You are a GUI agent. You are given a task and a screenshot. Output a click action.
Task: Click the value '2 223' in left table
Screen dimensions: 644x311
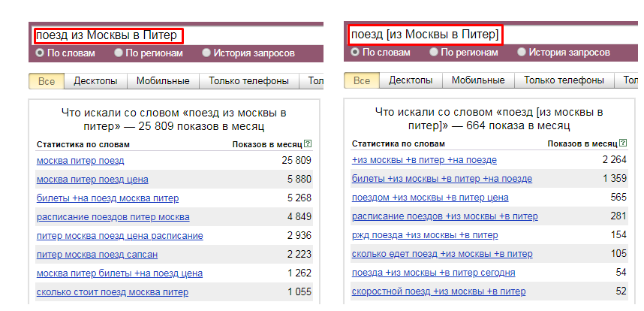(x=299, y=255)
